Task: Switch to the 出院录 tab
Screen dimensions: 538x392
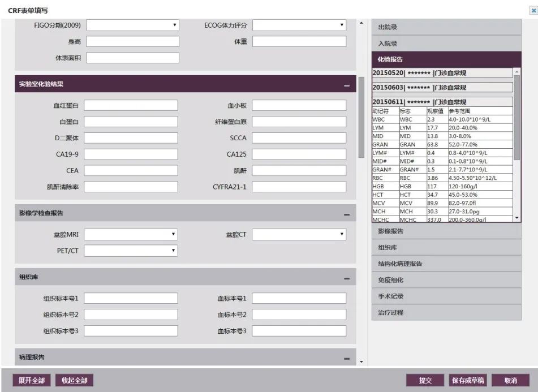Action: tap(446, 27)
